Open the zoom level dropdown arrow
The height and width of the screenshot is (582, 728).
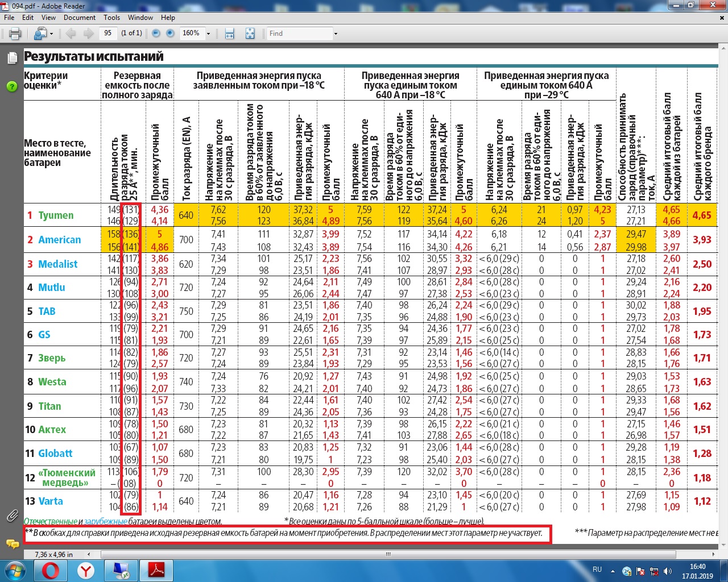coord(208,34)
